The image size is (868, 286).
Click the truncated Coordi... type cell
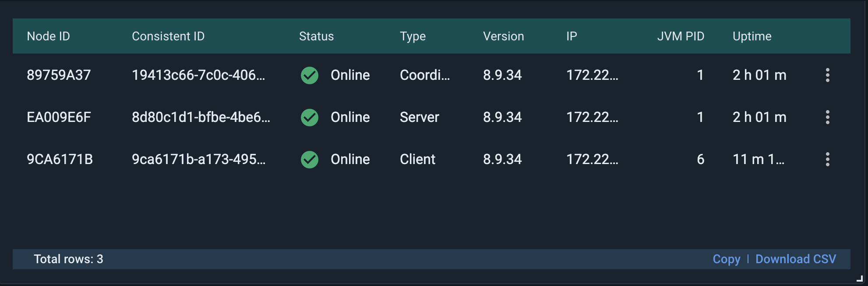pos(425,75)
